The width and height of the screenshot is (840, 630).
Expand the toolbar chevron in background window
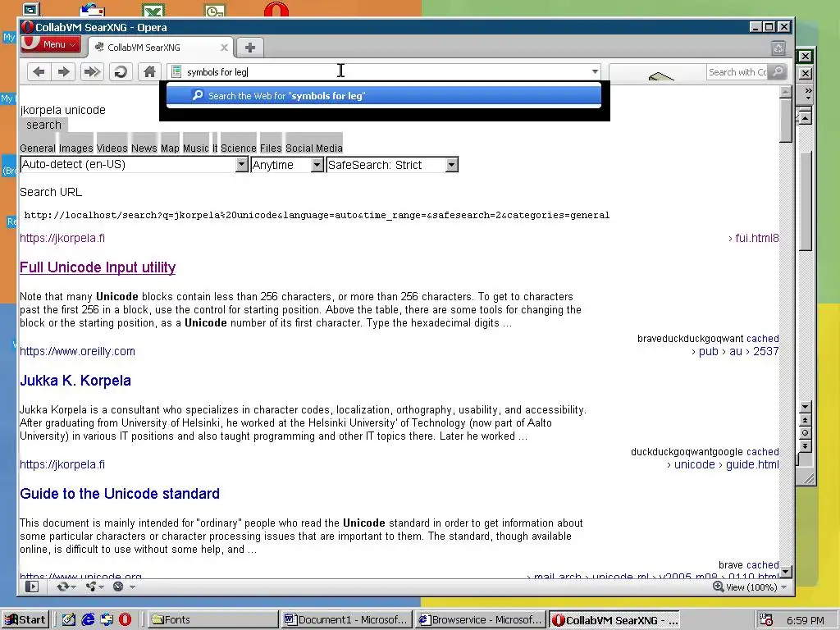click(x=808, y=94)
